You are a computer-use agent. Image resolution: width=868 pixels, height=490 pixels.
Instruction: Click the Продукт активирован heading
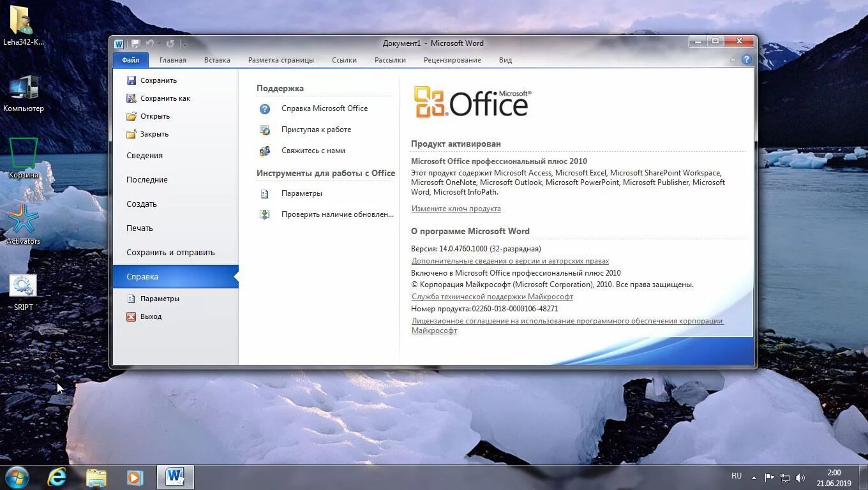(x=456, y=144)
